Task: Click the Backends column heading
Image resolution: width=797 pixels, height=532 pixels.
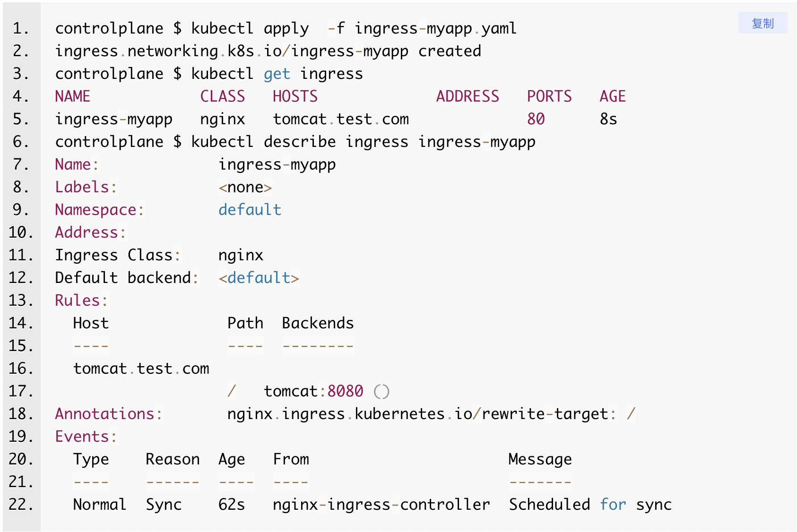Action: point(318,323)
